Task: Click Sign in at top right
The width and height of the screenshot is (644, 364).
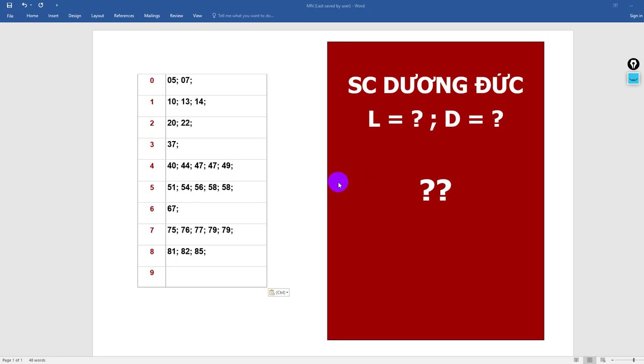Action: pyautogui.click(x=635, y=16)
